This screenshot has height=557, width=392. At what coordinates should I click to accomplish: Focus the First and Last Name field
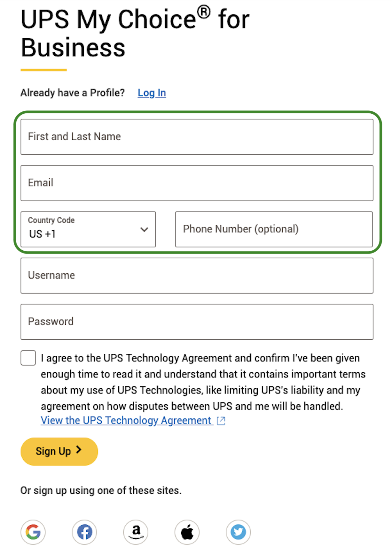click(197, 137)
